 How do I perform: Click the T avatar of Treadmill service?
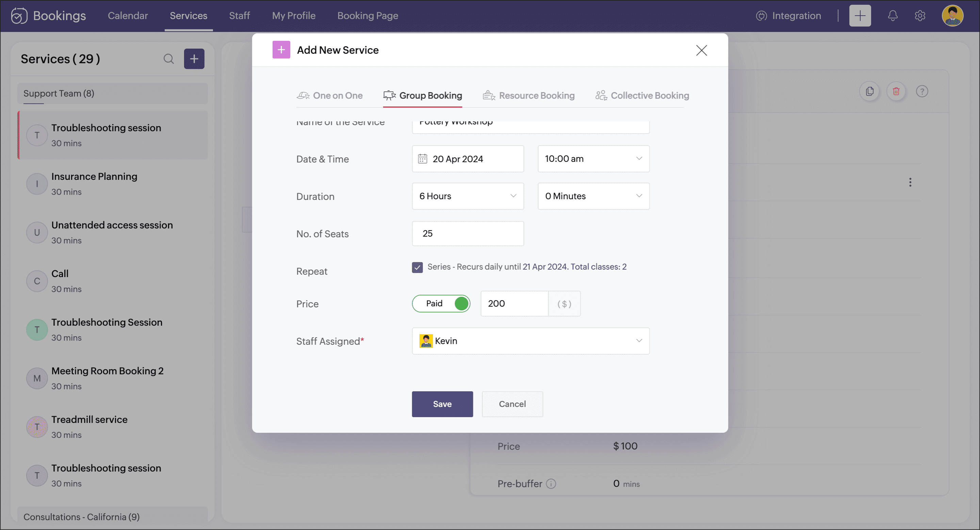pyautogui.click(x=37, y=427)
